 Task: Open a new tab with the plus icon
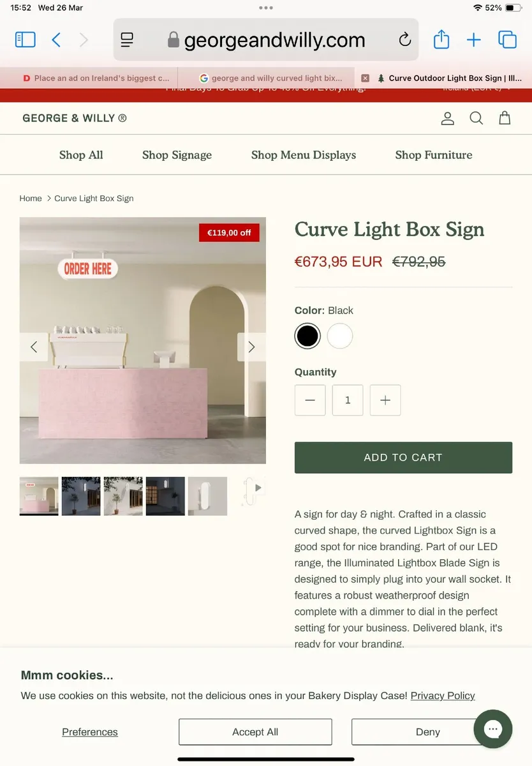pyautogui.click(x=474, y=40)
